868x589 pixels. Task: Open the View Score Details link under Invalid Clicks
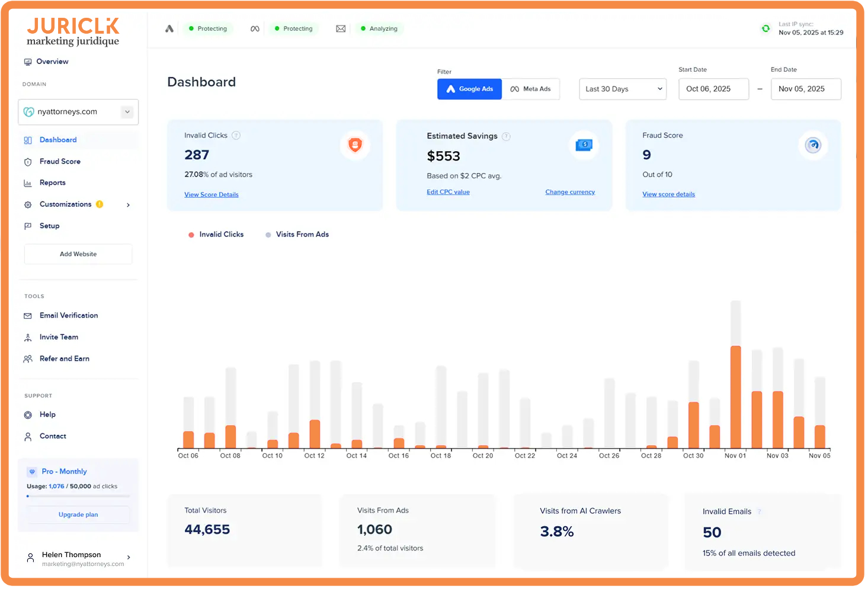(212, 194)
